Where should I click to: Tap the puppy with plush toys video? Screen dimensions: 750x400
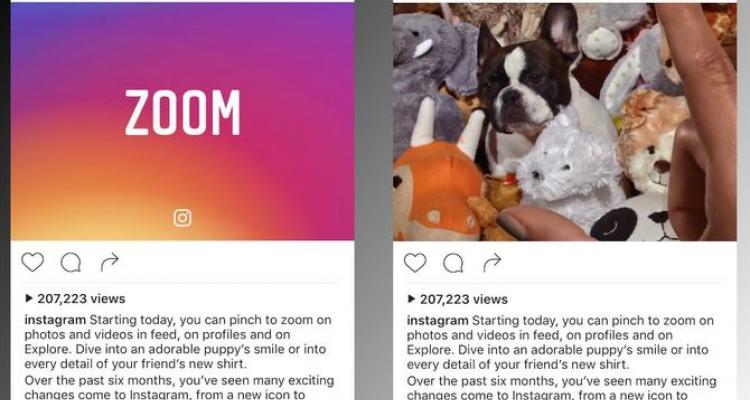click(x=565, y=122)
